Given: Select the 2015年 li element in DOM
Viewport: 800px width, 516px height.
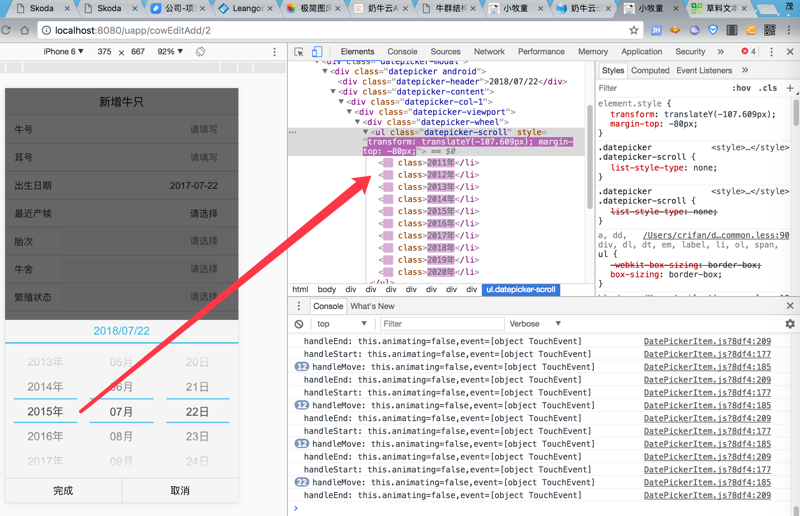Looking at the screenshot, I should pos(429,211).
